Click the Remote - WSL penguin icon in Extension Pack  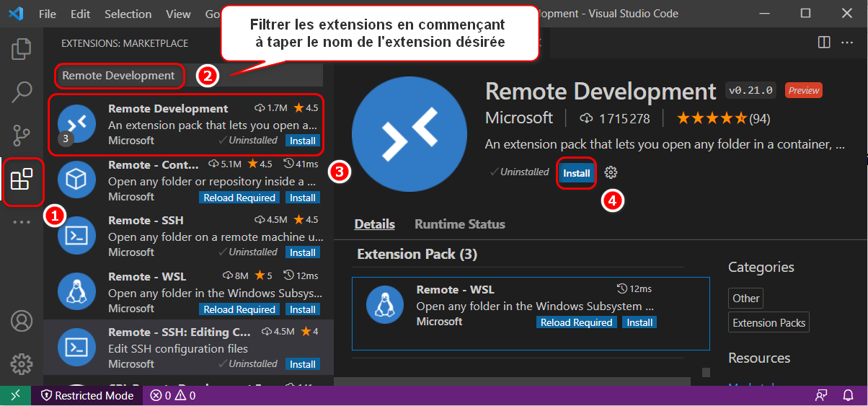click(385, 304)
